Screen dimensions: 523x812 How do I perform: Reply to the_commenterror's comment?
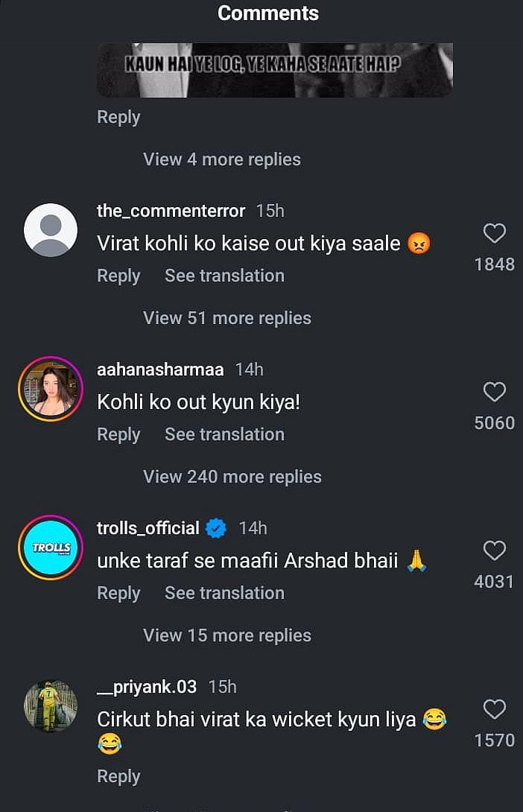pos(118,276)
